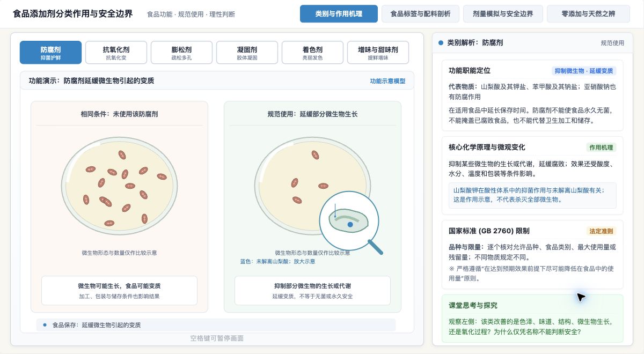Click the 空格键可暂停画面 hint
Image resolution: width=644 pixels, height=354 pixels.
click(x=217, y=338)
